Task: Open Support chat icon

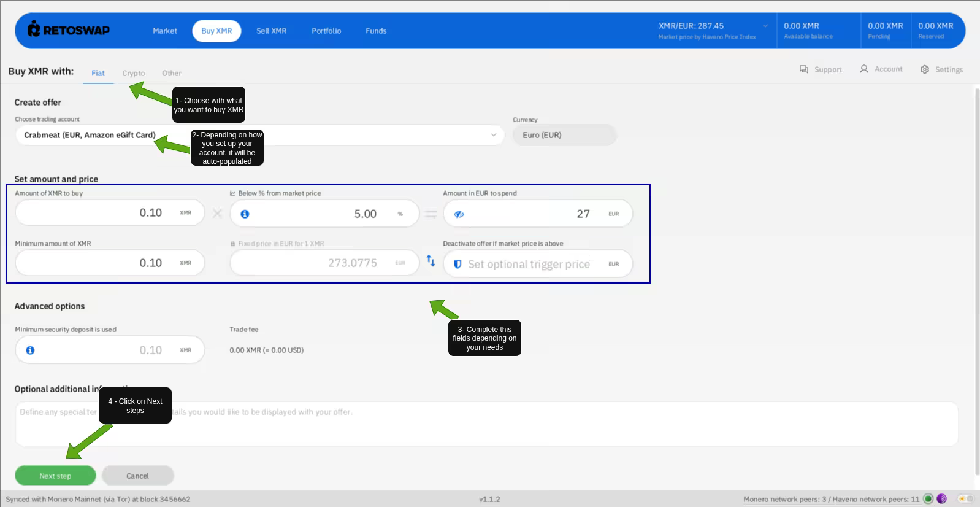Action: tap(804, 69)
